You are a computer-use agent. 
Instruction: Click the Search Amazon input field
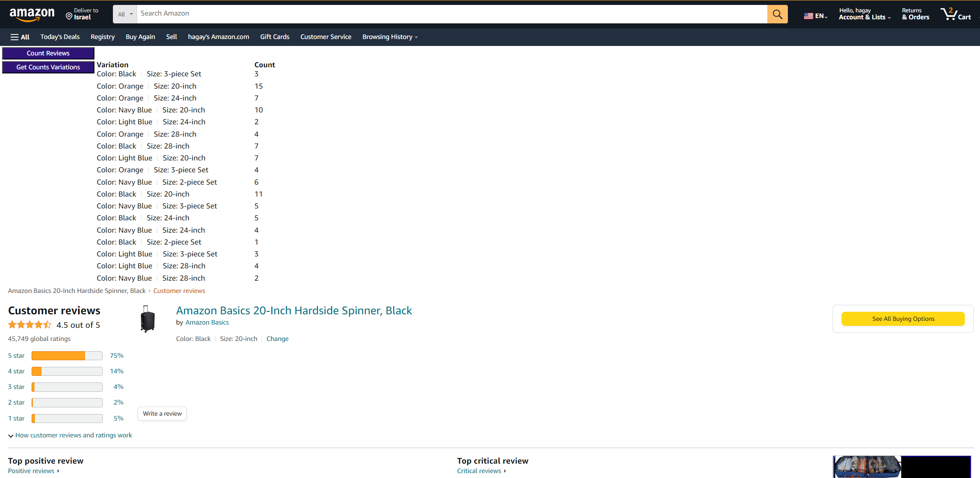452,14
